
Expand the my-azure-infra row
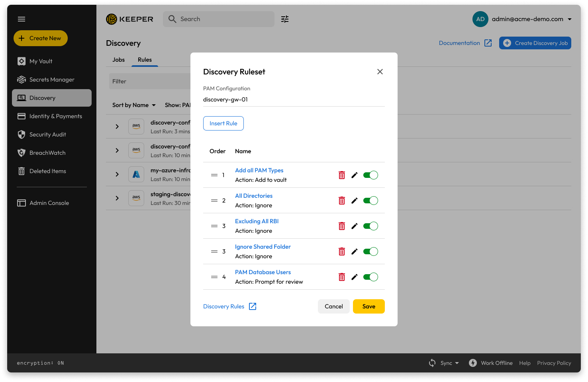coord(117,174)
